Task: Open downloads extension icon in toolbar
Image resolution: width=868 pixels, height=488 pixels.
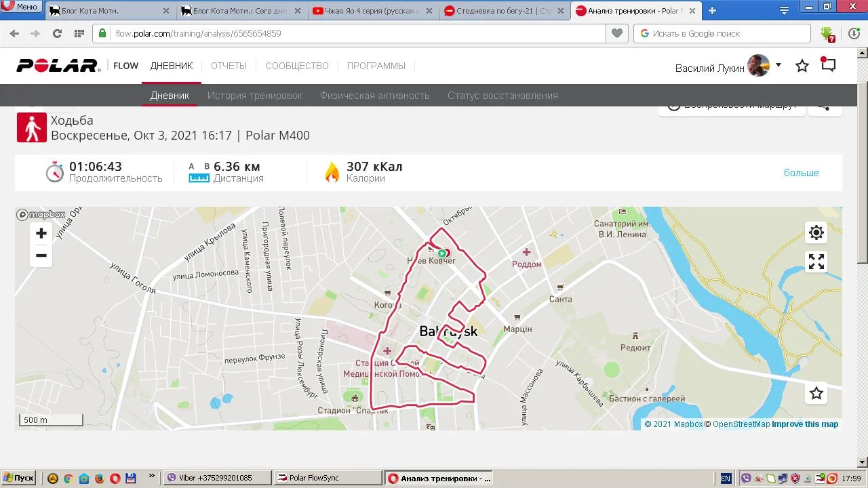Action: click(827, 34)
